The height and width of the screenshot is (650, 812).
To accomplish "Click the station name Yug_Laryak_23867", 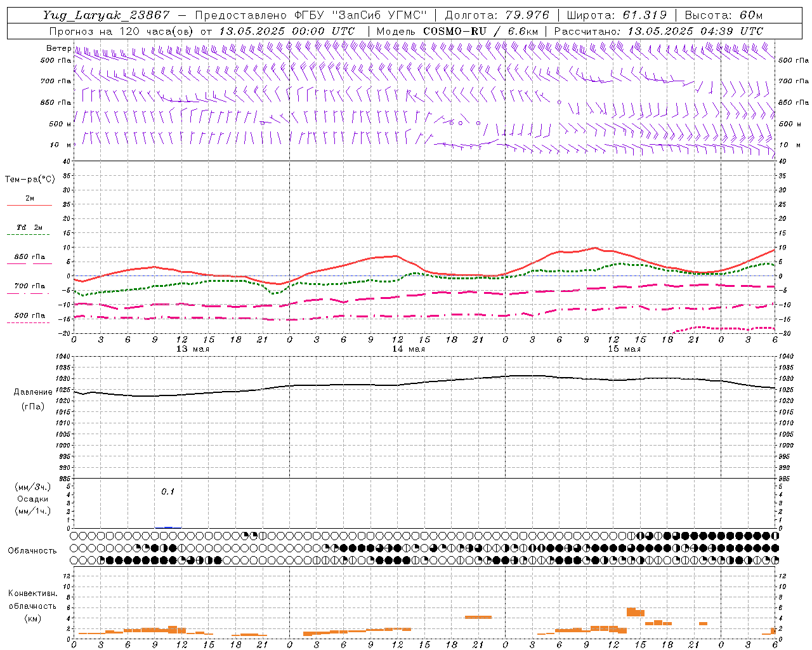I will 107,15.
